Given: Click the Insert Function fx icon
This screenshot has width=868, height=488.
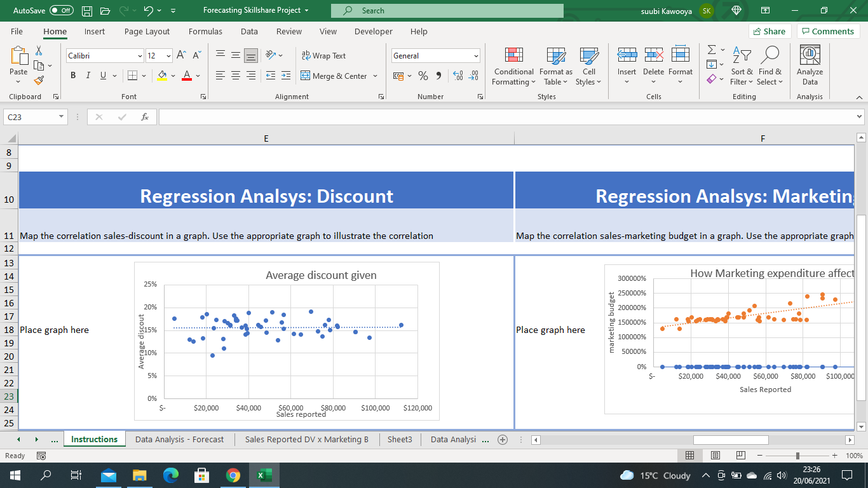Looking at the screenshot, I should (145, 117).
